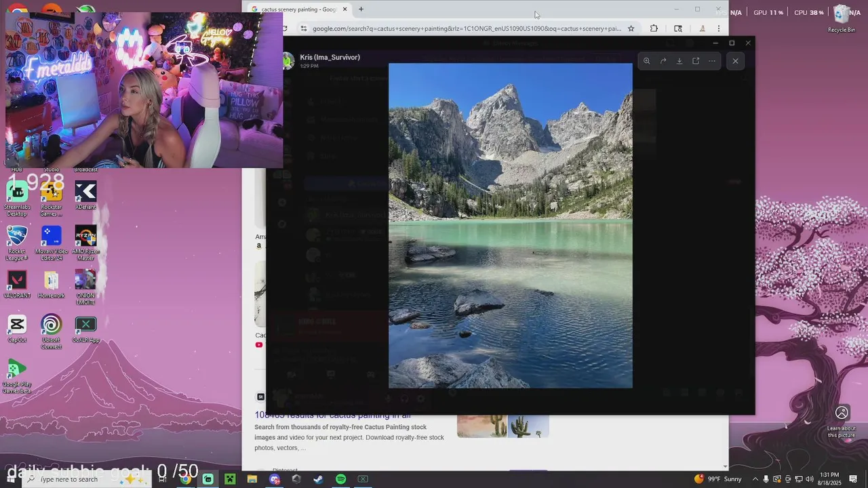This screenshot has width=868, height=488.
Task: Open Discord from the taskbar
Action: coord(274,479)
